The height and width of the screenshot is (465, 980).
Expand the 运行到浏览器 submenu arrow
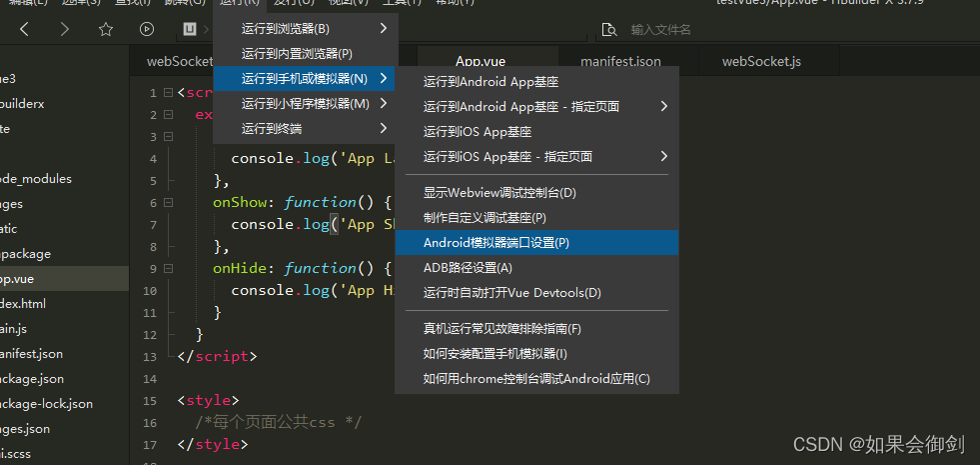(384, 28)
